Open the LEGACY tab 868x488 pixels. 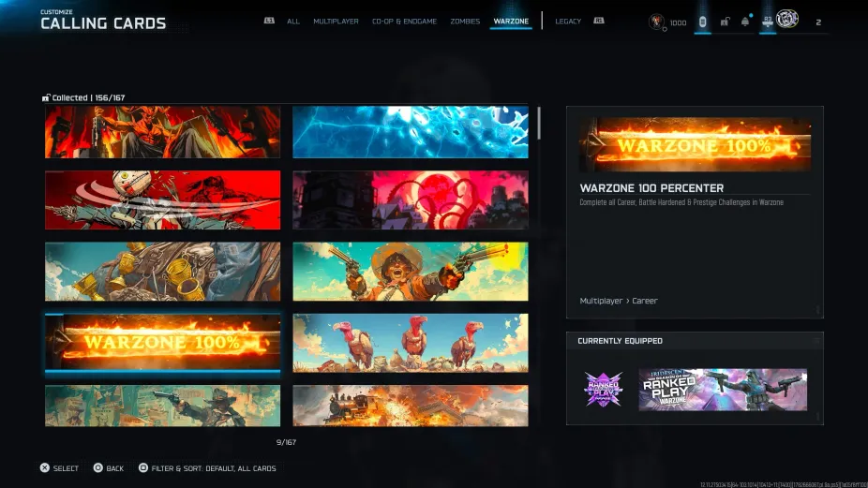pos(568,22)
